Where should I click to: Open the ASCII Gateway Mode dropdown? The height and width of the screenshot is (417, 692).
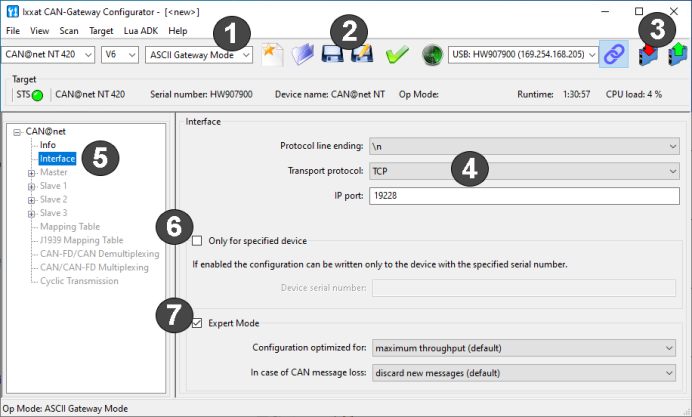click(199, 55)
